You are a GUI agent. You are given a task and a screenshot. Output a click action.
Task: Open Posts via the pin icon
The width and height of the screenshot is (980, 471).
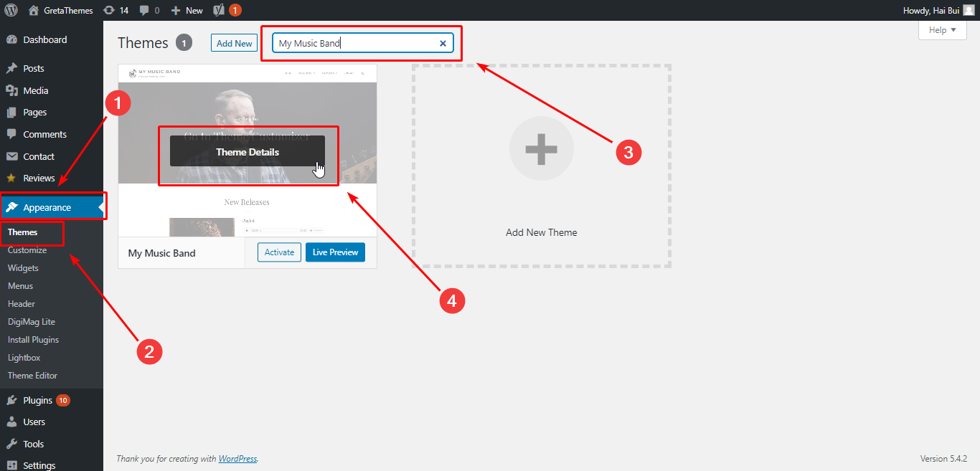12,68
